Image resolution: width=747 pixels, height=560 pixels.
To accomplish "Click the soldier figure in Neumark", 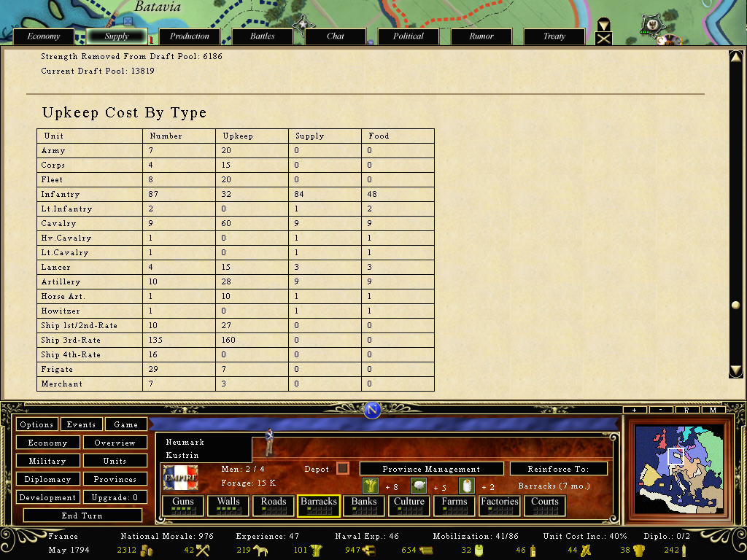I will [270, 442].
